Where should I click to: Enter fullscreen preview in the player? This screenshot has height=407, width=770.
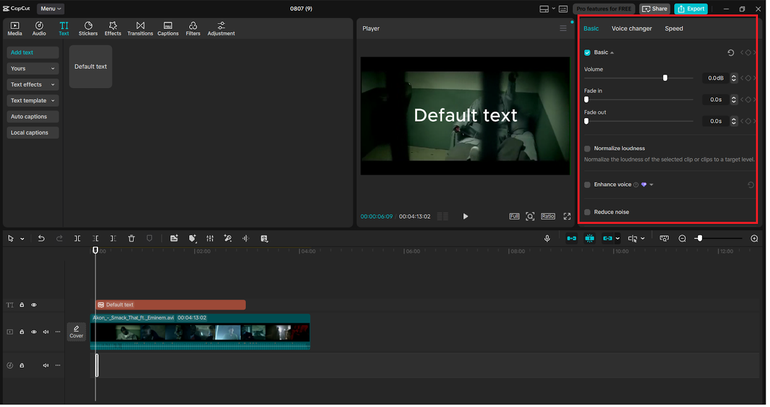pyautogui.click(x=567, y=216)
